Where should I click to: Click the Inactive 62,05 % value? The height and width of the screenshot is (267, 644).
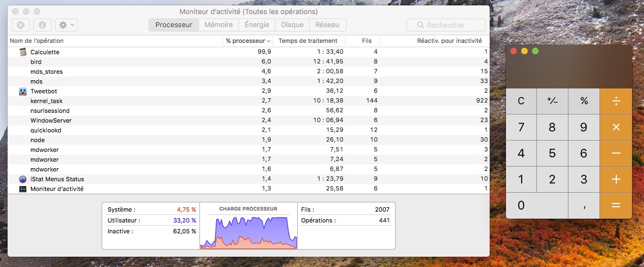[x=185, y=231]
